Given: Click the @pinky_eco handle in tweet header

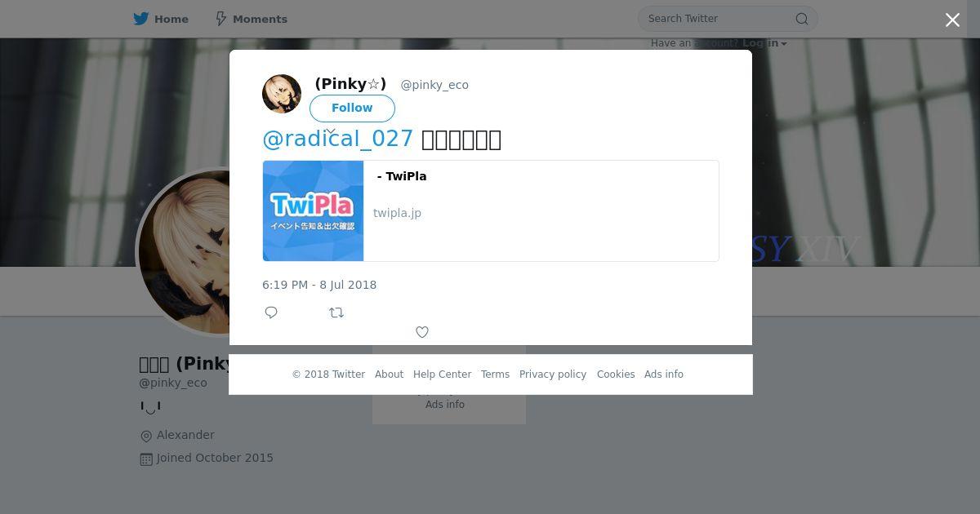Looking at the screenshot, I should [434, 85].
